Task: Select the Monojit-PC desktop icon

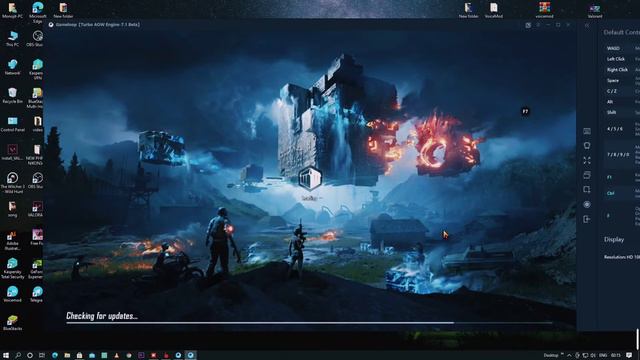Action: point(13,11)
